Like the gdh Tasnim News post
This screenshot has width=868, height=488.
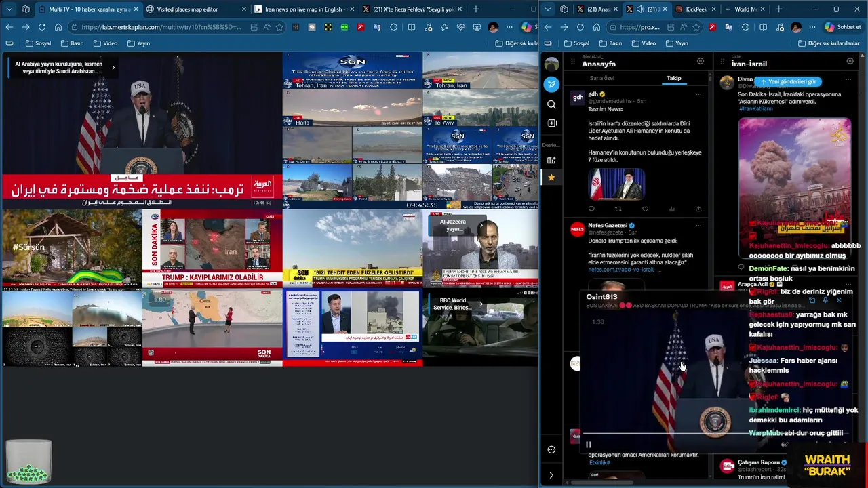coord(645,209)
